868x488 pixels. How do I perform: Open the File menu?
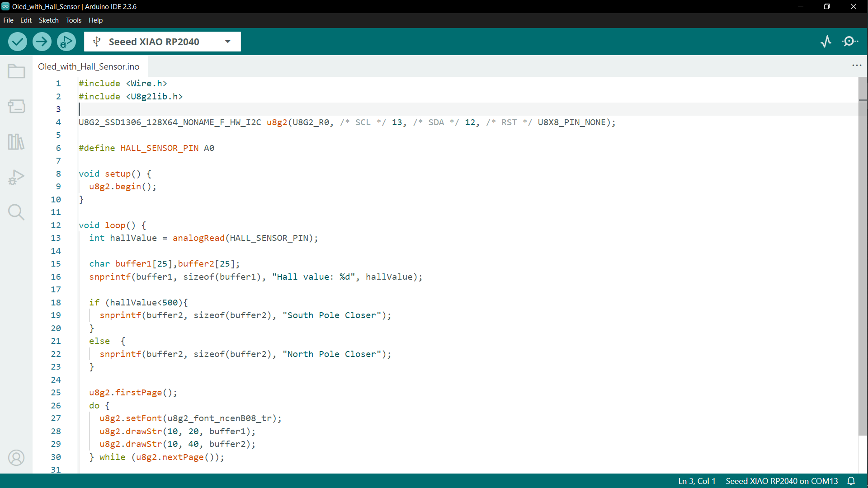[8, 20]
